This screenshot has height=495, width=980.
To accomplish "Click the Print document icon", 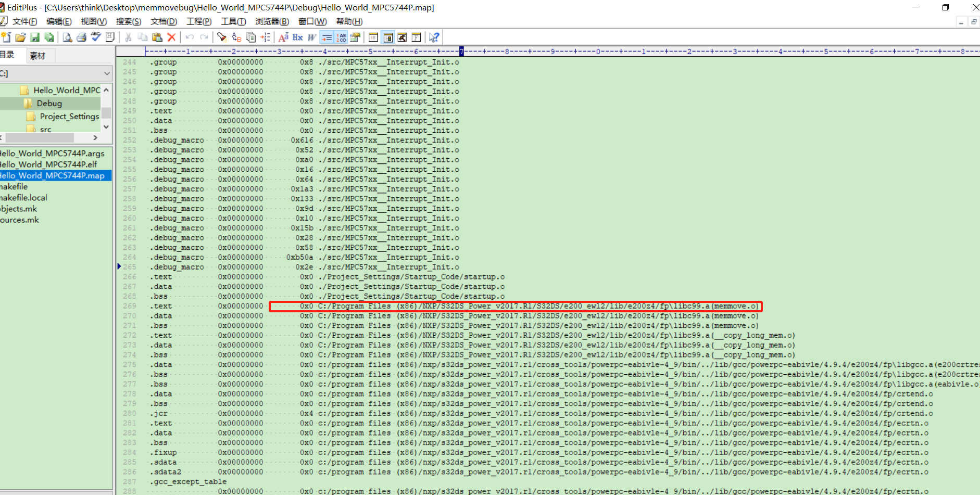I will coord(82,37).
